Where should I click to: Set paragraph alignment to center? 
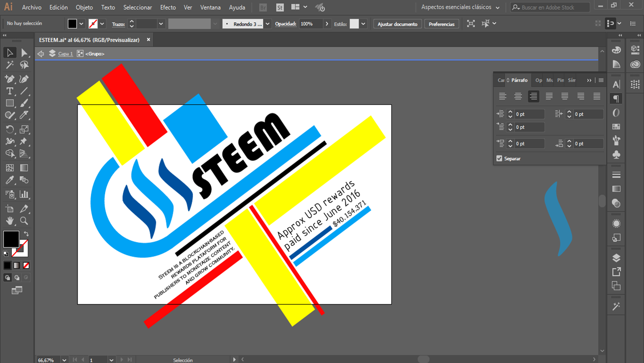(x=518, y=96)
